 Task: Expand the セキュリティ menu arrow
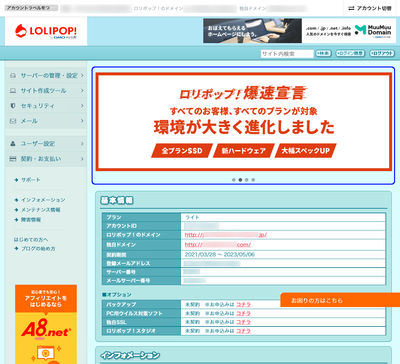click(x=82, y=106)
